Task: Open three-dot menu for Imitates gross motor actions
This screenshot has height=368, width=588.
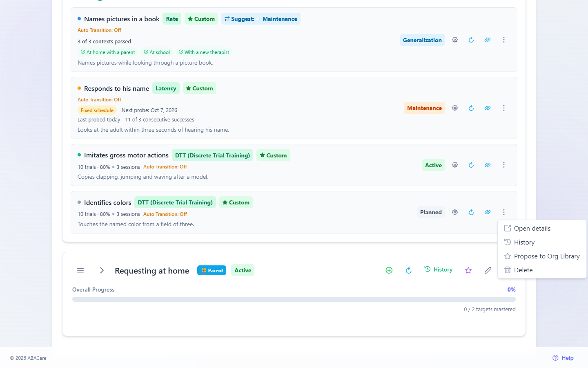Action: point(504,165)
